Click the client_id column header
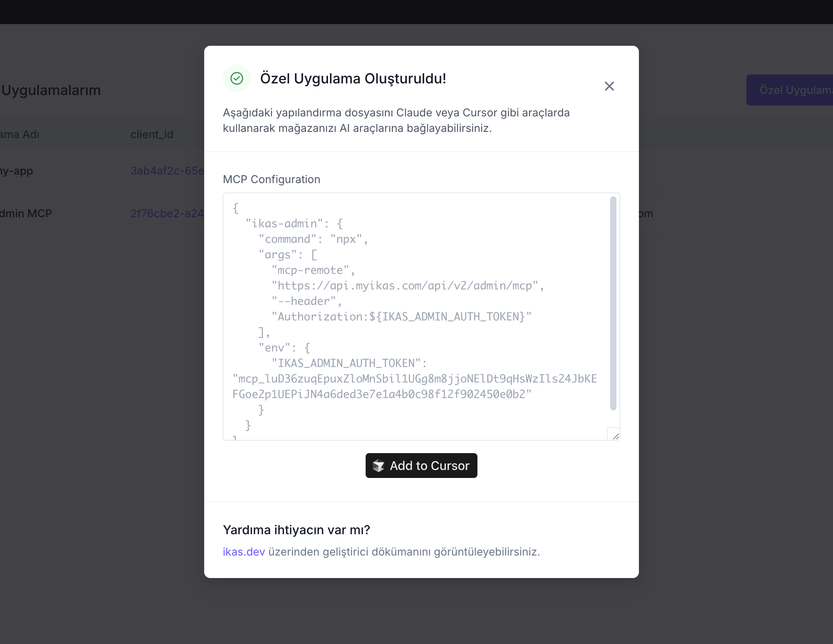Image resolution: width=833 pixels, height=644 pixels. 152,134
